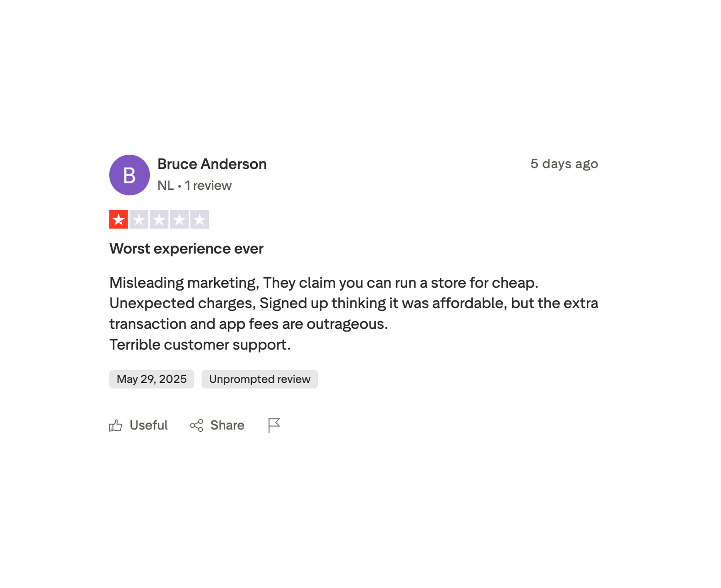Click the second gray rating star
Viewport: 721px width, 588px height.
point(139,220)
